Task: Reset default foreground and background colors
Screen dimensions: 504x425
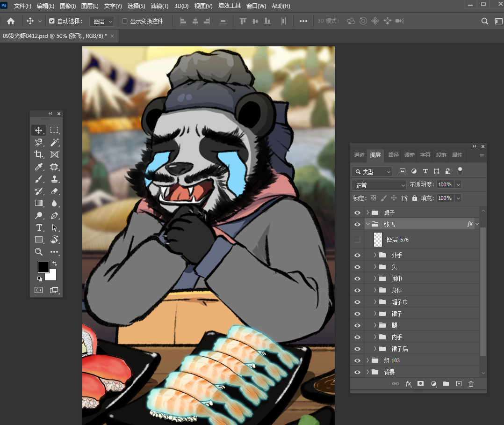Action: (39, 278)
